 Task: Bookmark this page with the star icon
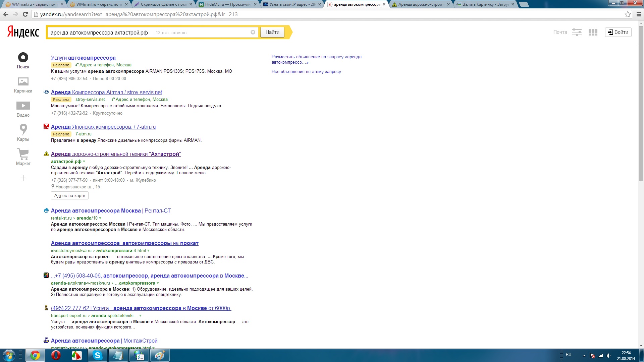pyautogui.click(x=628, y=14)
